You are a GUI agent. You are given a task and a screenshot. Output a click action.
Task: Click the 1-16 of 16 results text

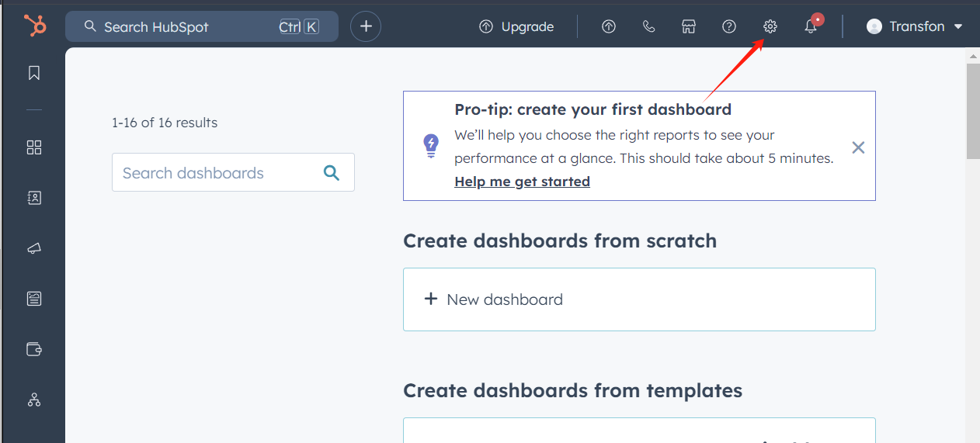[x=165, y=123]
